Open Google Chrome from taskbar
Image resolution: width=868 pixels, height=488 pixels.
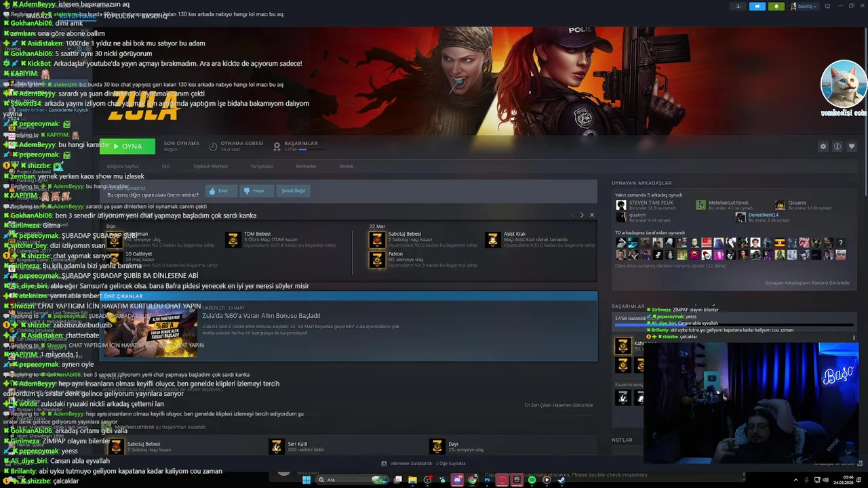pyautogui.click(x=473, y=480)
